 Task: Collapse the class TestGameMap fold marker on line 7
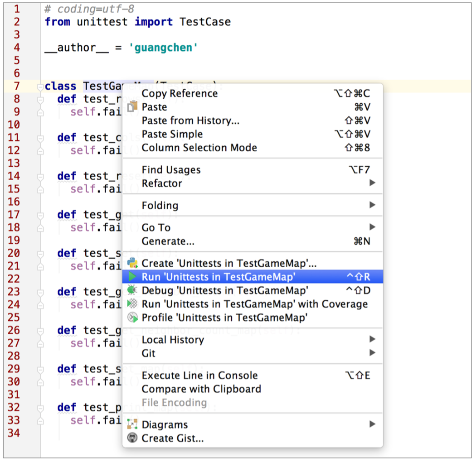click(x=40, y=87)
